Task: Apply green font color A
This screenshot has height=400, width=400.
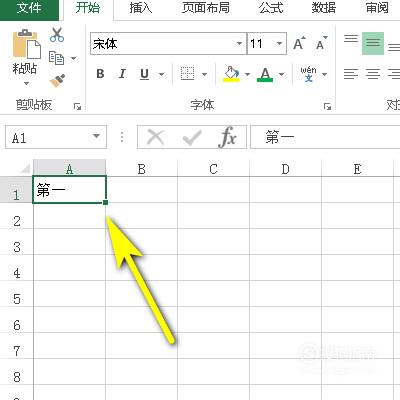Action: click(x=265, y=74)
